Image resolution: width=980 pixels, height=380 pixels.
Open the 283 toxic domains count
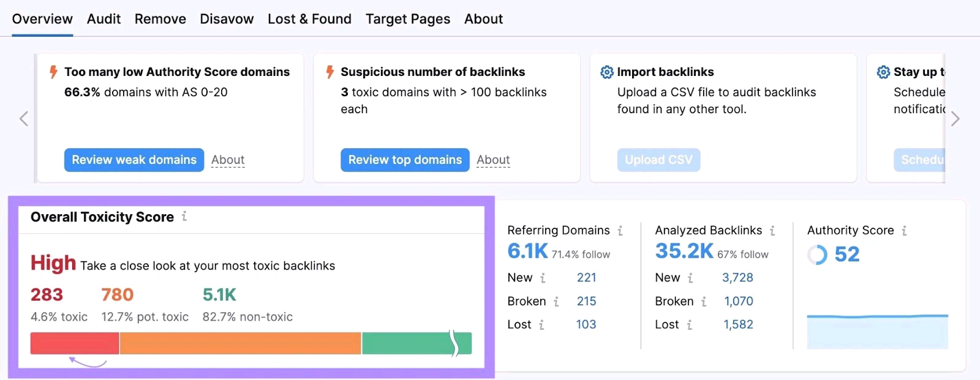pos(47,295)
